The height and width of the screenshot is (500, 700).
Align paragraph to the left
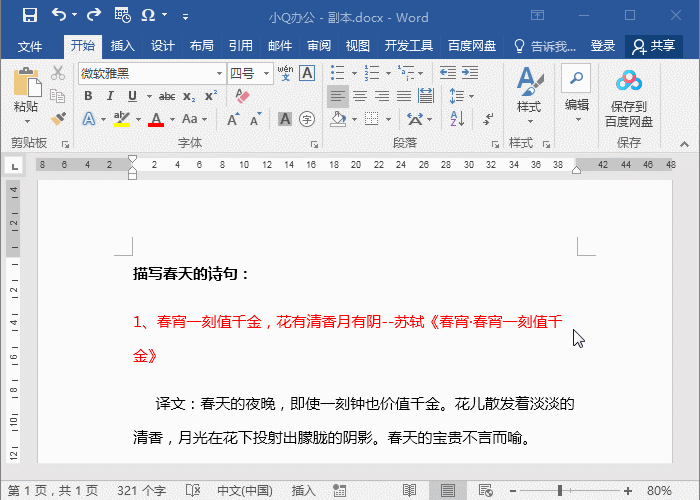338,96
